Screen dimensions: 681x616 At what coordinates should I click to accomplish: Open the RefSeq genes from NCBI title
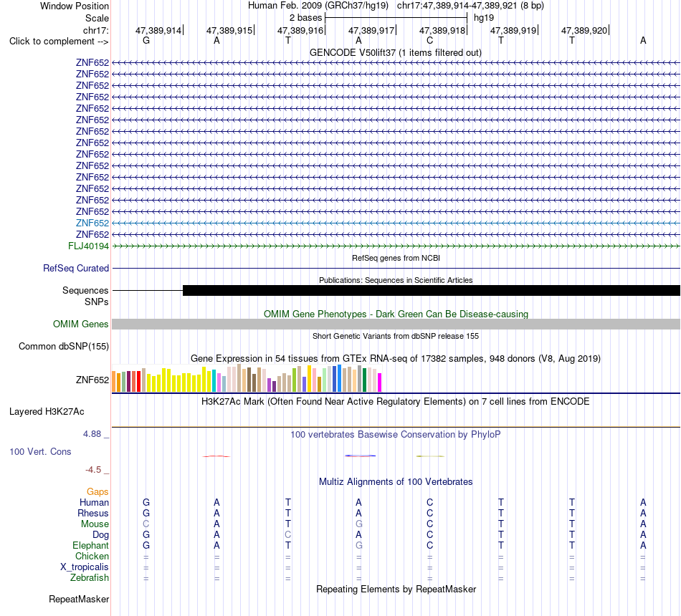(396, 258)
